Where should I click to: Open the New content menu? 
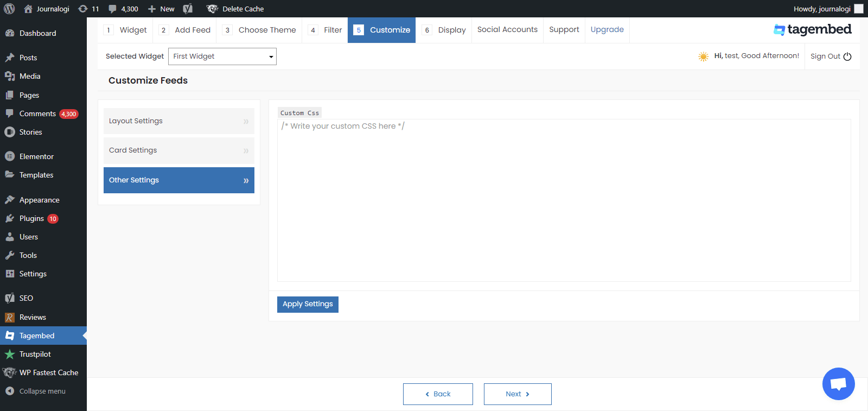(x=161, y=9)
